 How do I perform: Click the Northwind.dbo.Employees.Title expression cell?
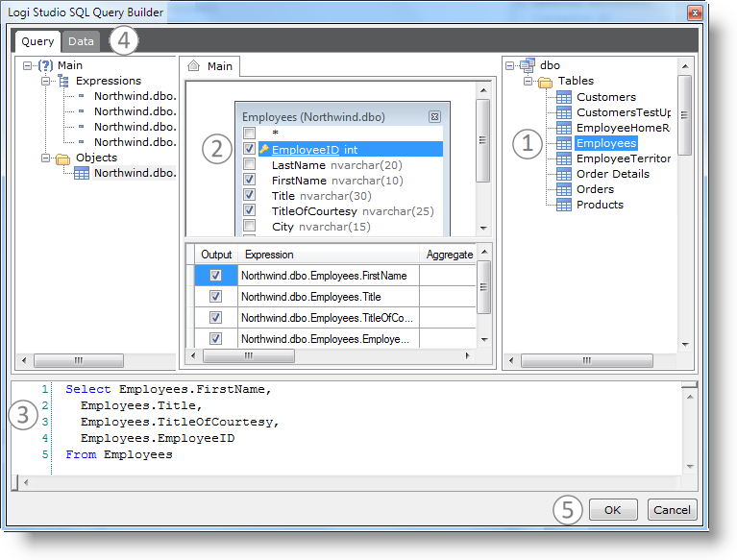pos(329,297)
